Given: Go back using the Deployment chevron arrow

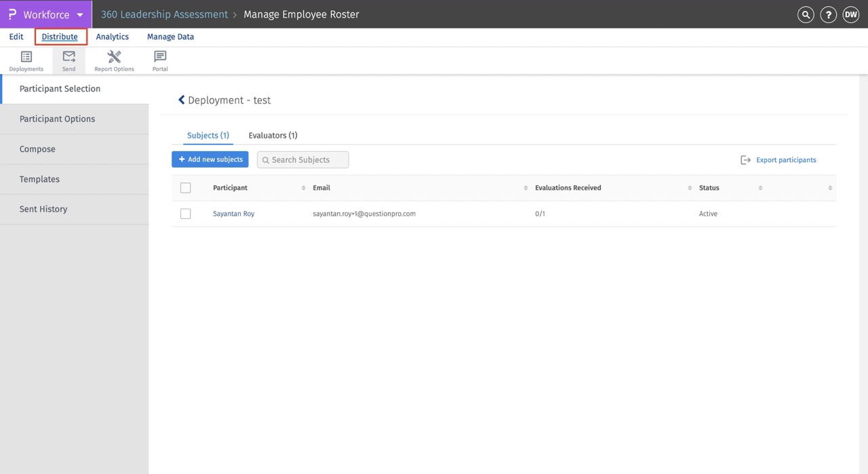Looking at the screenshot, I should 181,100.
